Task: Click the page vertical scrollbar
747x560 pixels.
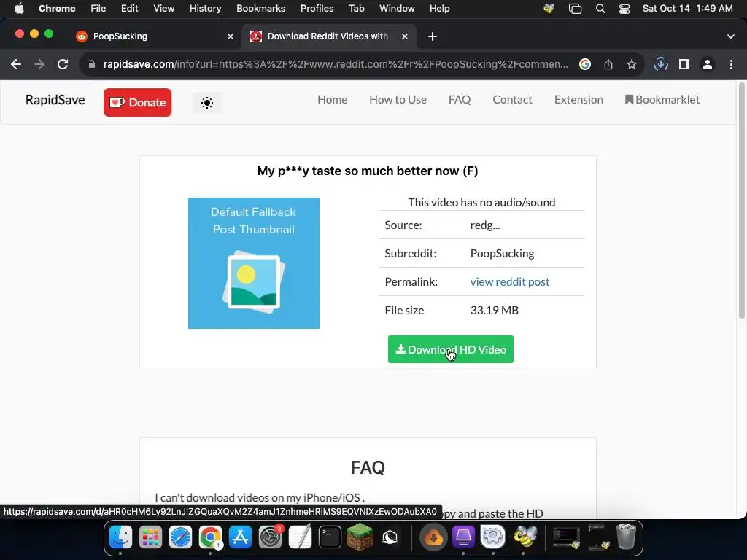Action: [x=741, y=200]
